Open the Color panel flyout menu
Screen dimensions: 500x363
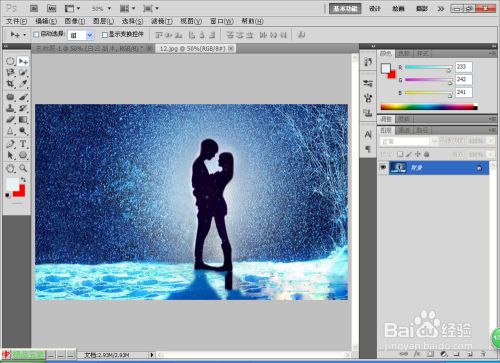[x=492, y=53]
